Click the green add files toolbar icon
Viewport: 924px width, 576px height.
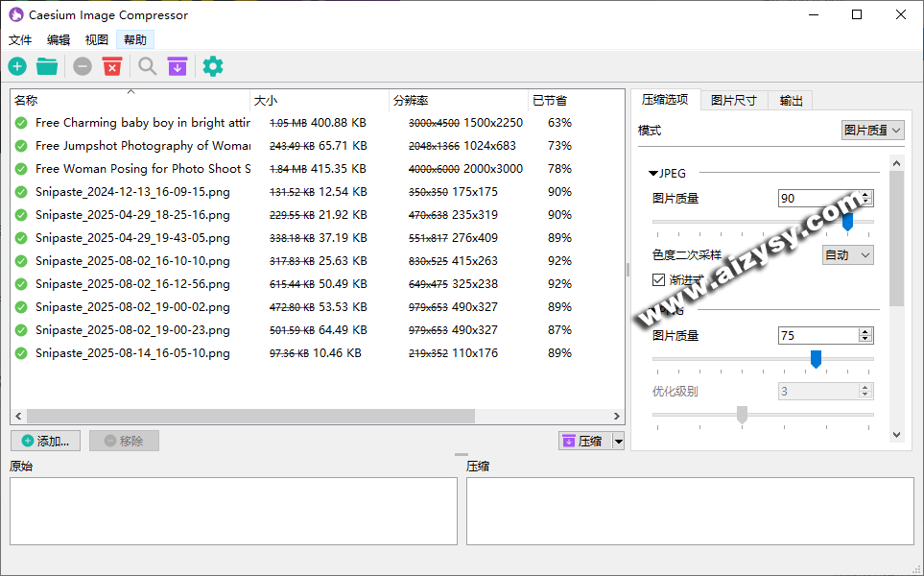point(17,66)
